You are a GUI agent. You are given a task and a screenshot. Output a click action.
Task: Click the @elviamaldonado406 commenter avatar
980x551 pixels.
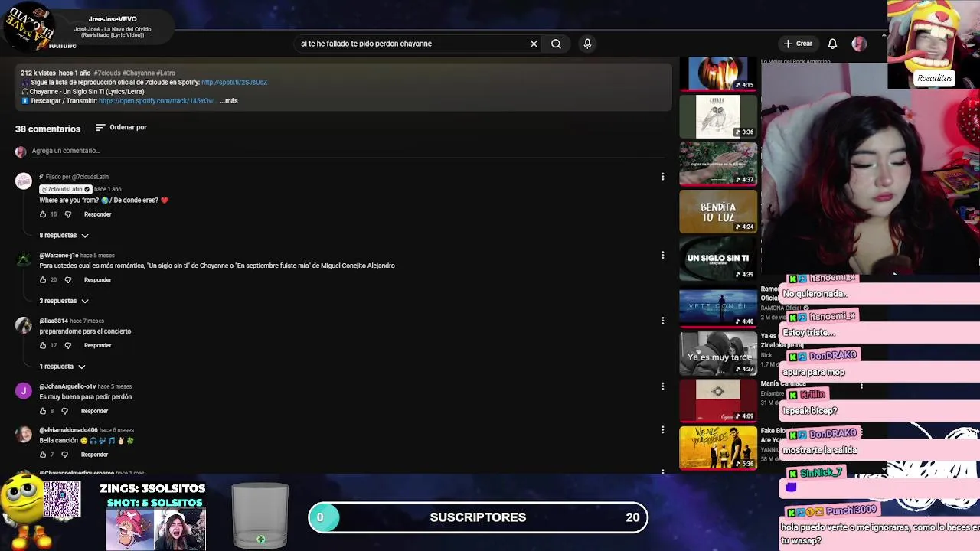(x=24, y=434)
